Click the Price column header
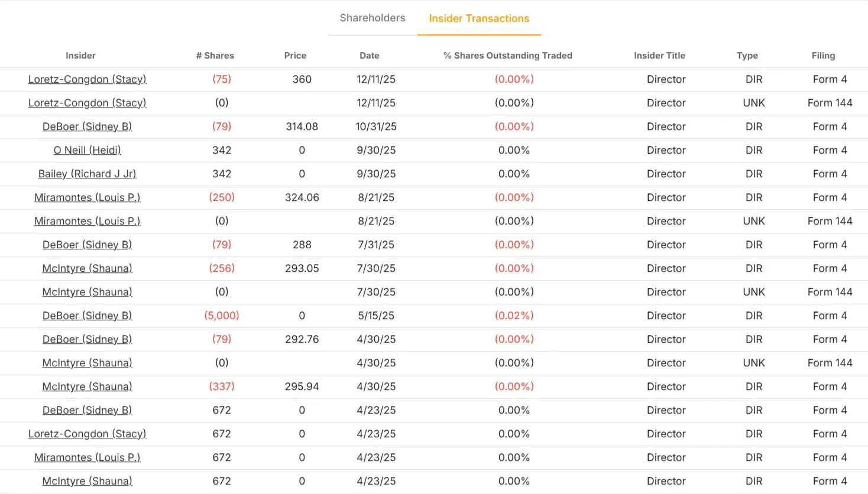Image resolution: width=868 pixels, height=494 pixels. (295, 56)
